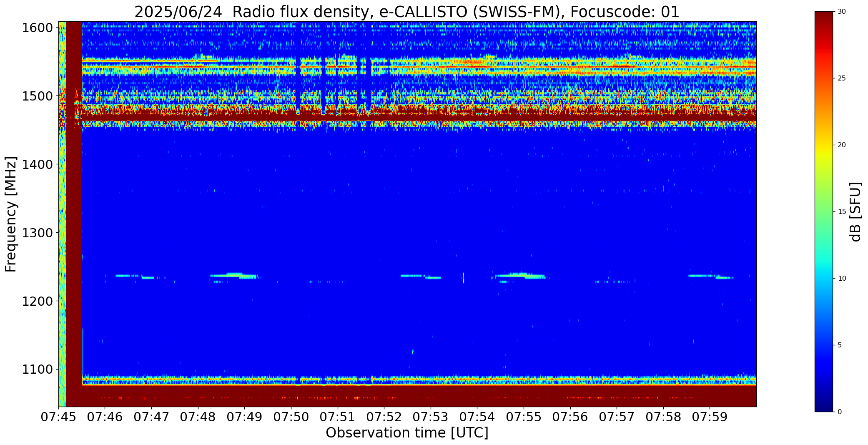This screenshot has height=445, width=868.
Task: Click the 07:49 time tick label
Action: click(x=244, y=417)
